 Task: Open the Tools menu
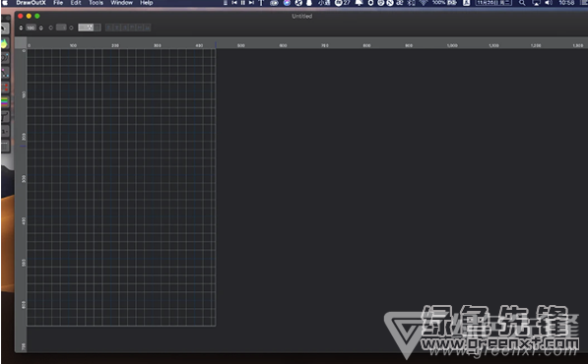point(96,3)
